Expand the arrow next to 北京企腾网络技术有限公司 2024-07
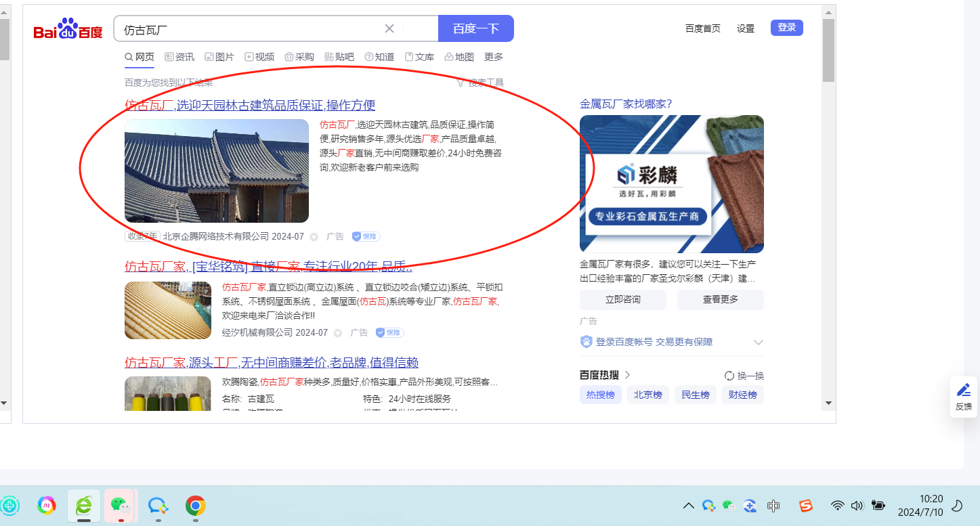Image resolution: width=980 pixels, height=526 pixels. (x=314, y=237)
